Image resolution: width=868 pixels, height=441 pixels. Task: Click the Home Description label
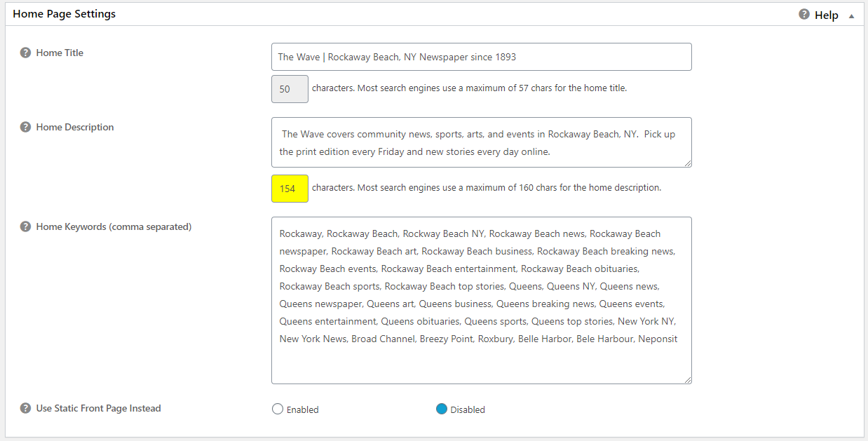75,127
